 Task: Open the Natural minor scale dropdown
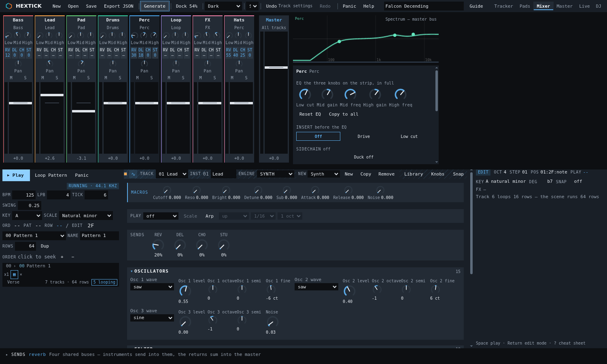pos(86,216)
